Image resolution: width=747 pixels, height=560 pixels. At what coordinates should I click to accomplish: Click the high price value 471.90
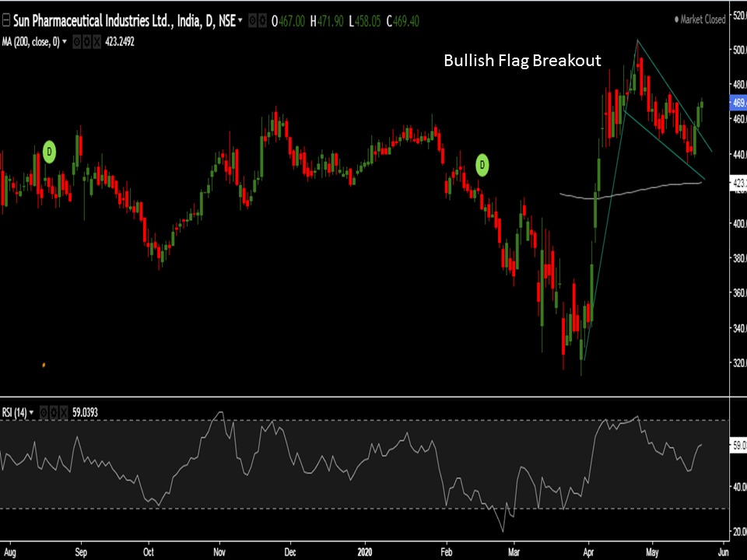click(x=330, y=22)
